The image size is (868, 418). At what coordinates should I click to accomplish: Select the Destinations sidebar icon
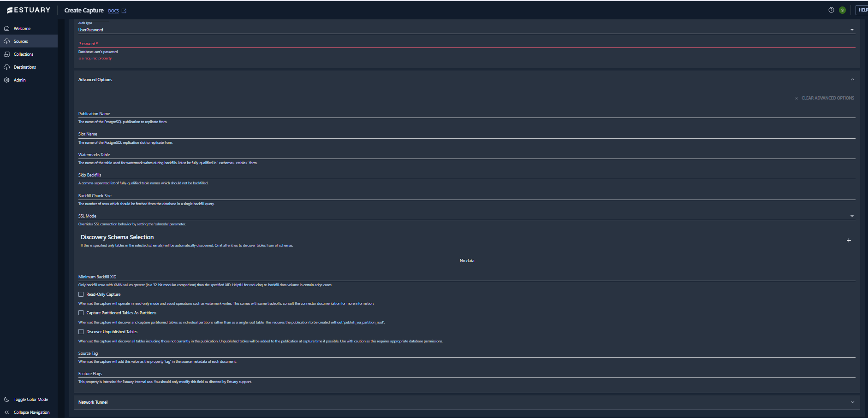7,67
